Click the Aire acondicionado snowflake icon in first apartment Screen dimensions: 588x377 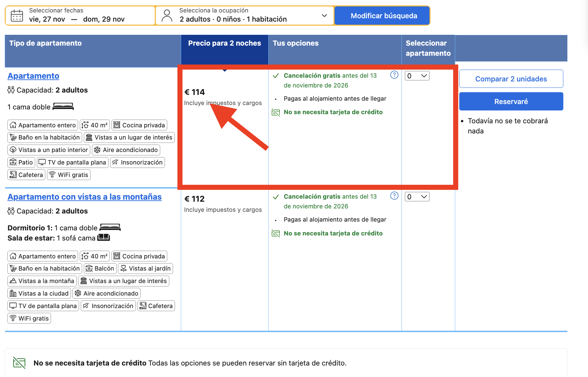tap(97, 150)
